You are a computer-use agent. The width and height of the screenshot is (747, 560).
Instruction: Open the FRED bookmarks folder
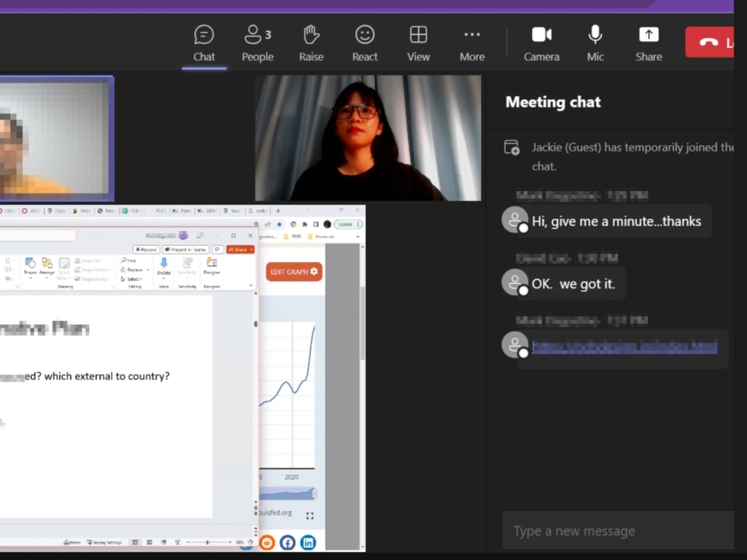pyautogui.click(x=293, y=237)
